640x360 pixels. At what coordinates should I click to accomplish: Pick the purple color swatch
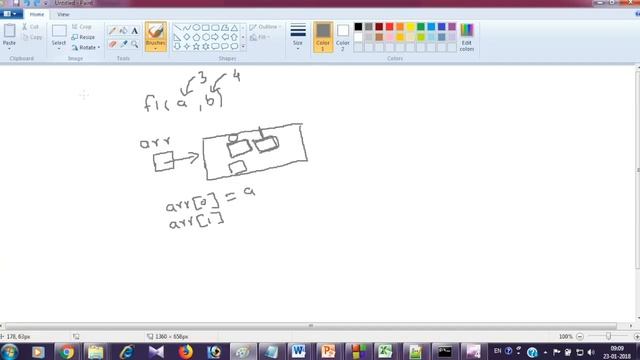[452, 27]
